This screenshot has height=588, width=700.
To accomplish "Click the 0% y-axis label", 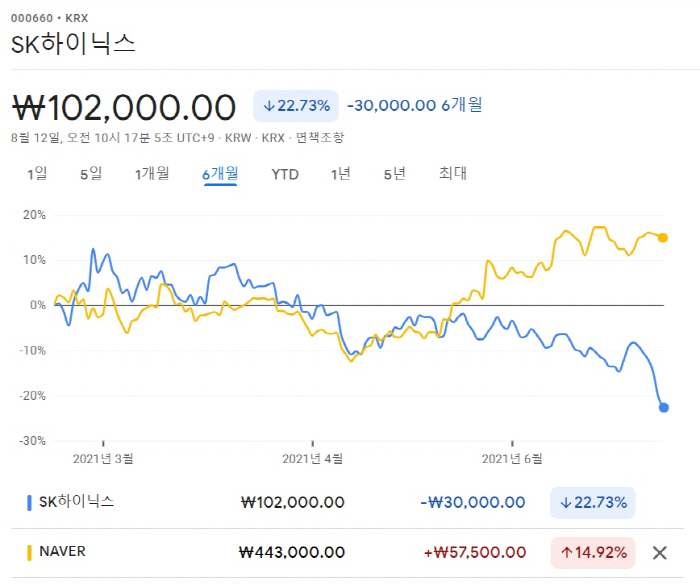I will [x=38, y=305].
